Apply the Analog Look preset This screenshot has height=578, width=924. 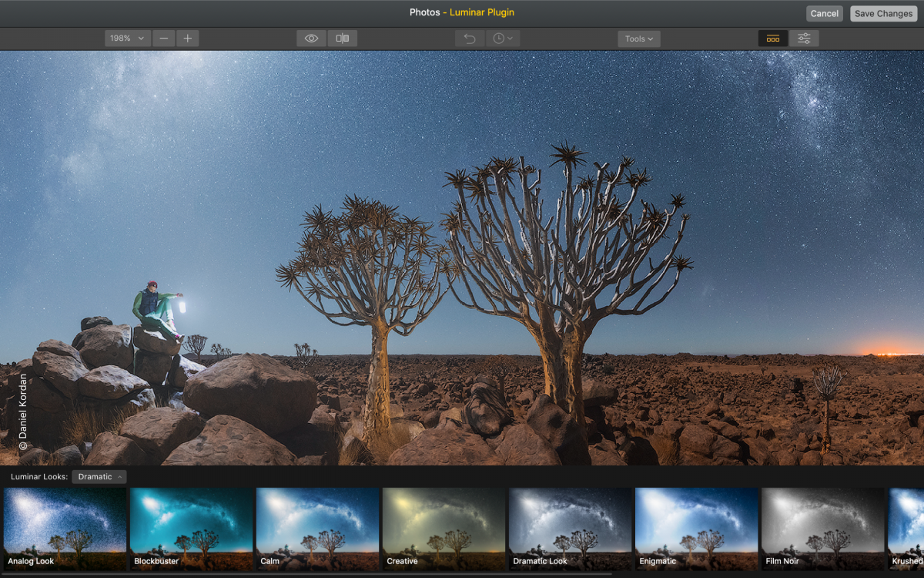[x=65, y=528]
